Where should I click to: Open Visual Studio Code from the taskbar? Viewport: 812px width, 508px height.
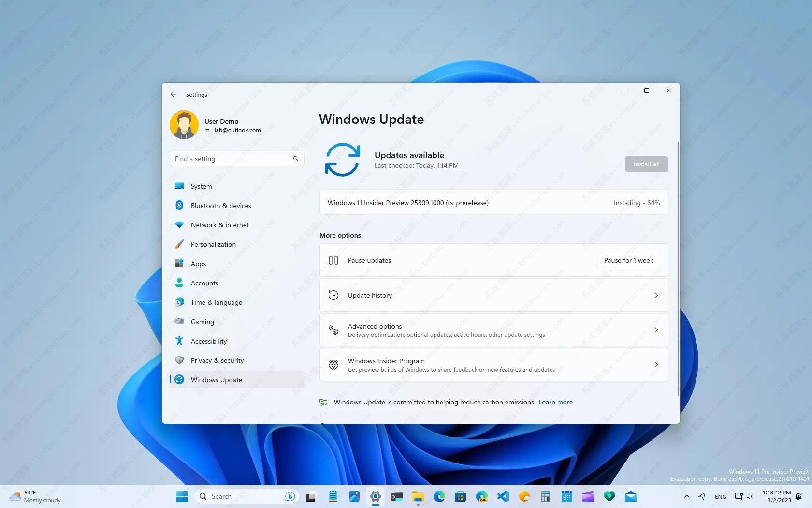503,496
